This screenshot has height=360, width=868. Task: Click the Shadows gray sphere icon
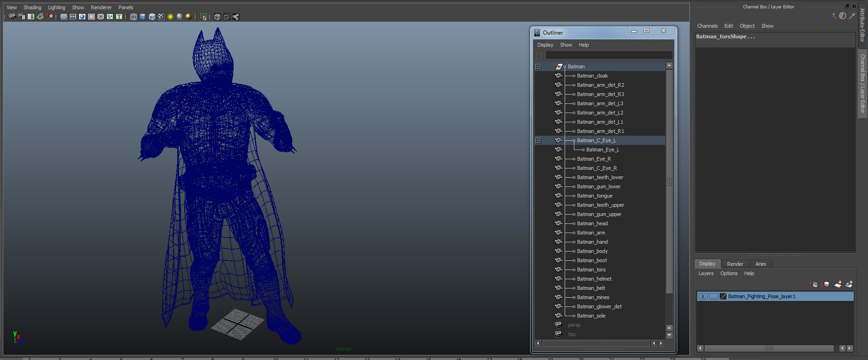(180, 17)
